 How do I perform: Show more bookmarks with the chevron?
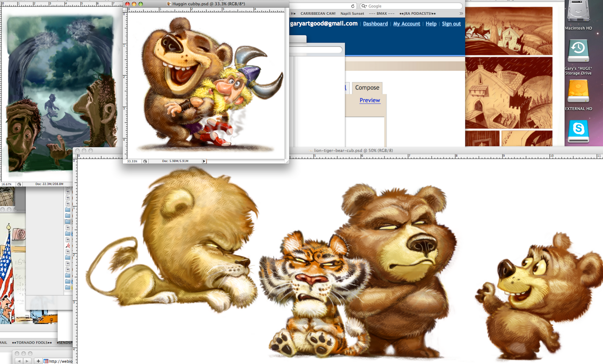461,14
